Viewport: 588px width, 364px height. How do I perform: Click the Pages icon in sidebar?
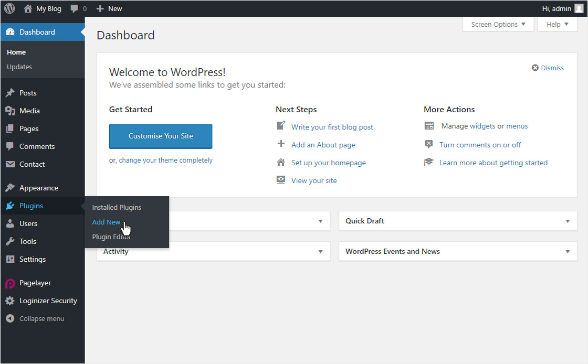coord(10,129)
